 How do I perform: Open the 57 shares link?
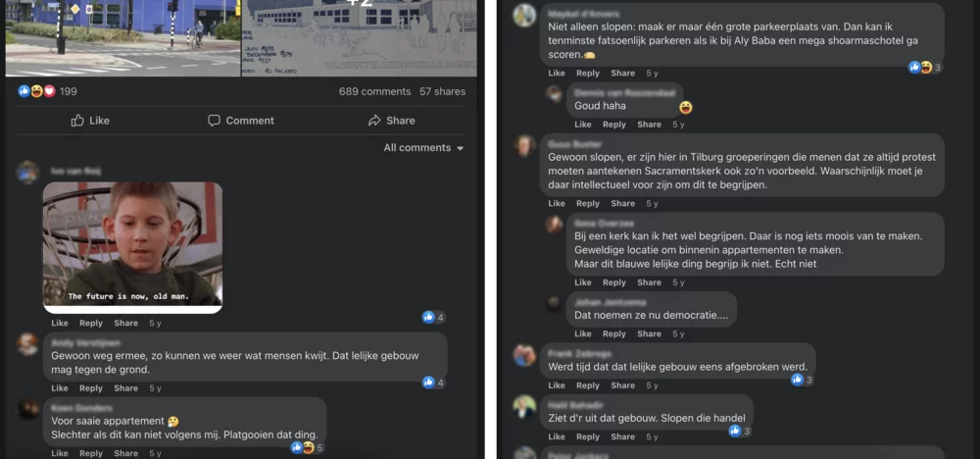point(443,91)
